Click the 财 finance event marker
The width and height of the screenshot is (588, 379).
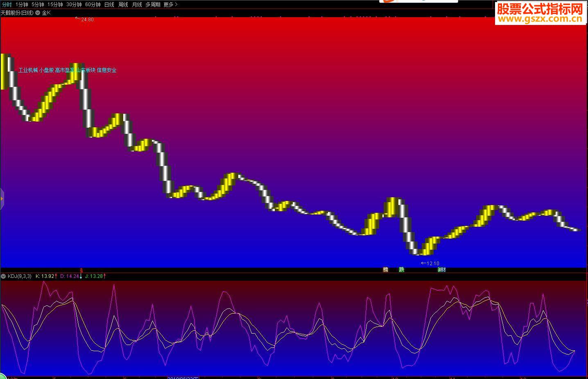(443, 269)
